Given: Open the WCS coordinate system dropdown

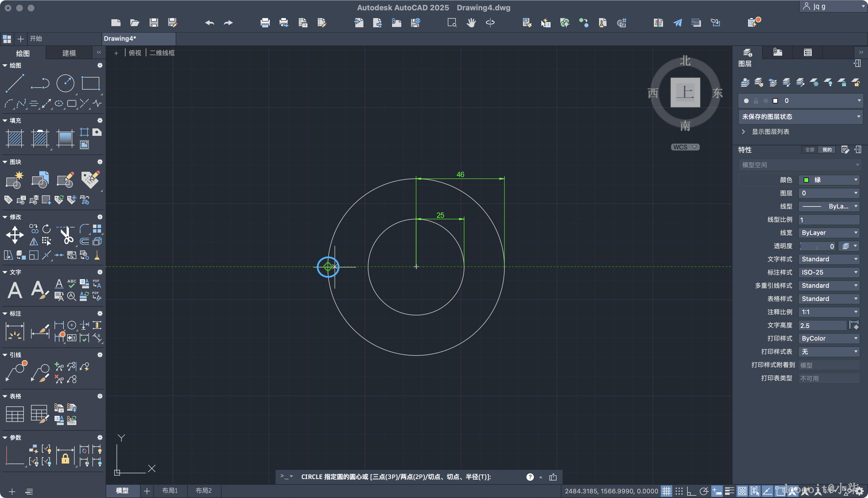Looking at the screenshot, I should pos(685,147).
